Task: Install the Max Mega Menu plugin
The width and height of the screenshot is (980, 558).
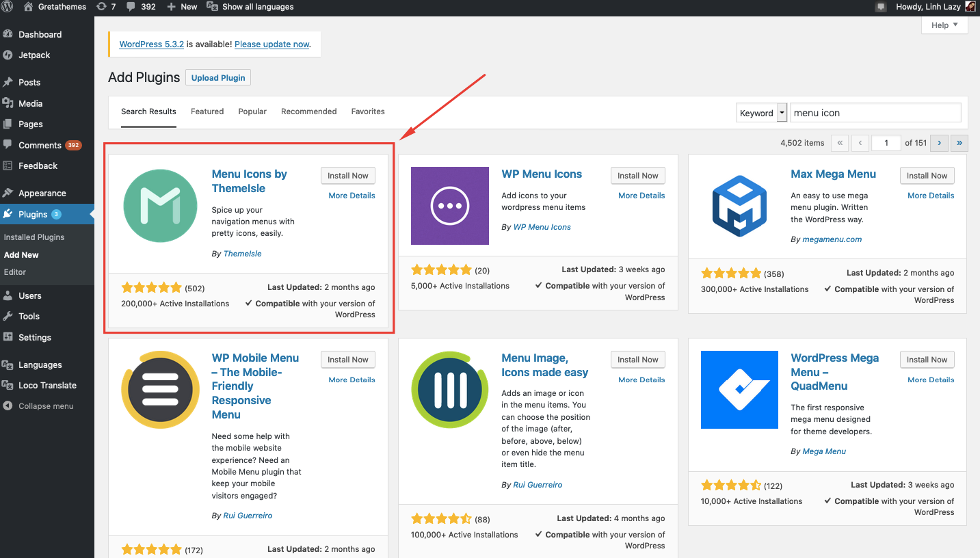Action: click(927, 176)
